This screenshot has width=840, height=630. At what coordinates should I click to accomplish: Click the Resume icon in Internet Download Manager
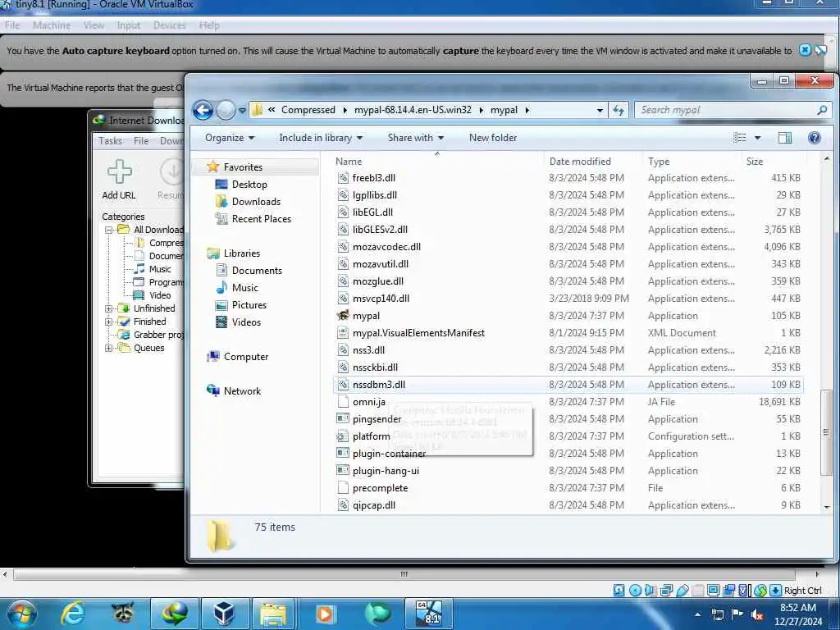point(172,172)
